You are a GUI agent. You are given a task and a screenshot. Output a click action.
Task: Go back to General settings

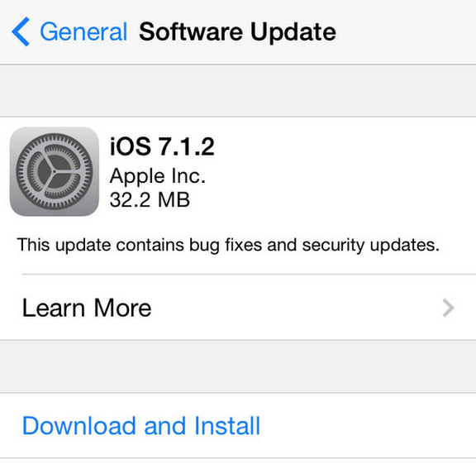click(69, 31)
